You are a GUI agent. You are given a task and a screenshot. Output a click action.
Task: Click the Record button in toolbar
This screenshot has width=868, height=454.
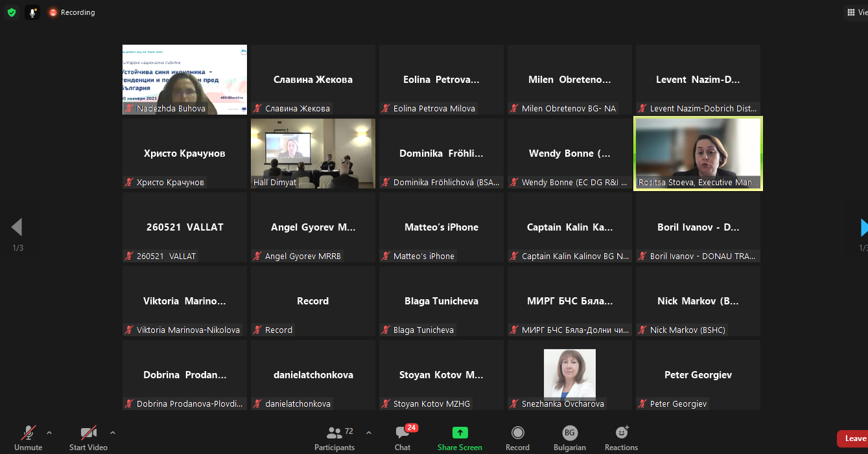517,438
